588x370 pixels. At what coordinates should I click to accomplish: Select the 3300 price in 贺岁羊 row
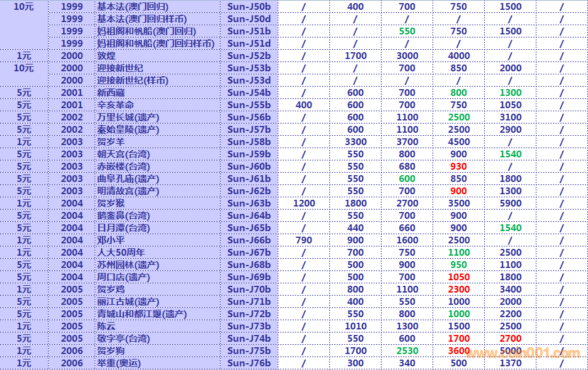click(x=355, y=142)
